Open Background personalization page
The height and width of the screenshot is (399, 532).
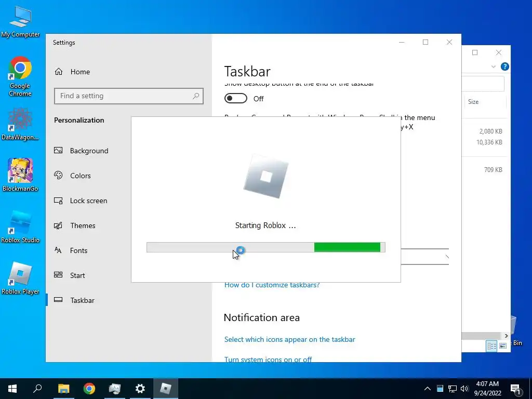pos(82,151)
